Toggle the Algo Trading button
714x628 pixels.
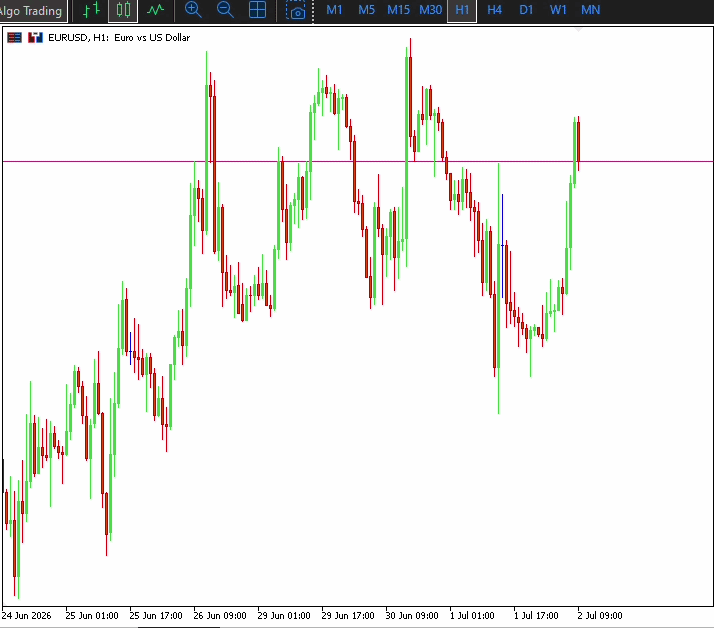32,10
